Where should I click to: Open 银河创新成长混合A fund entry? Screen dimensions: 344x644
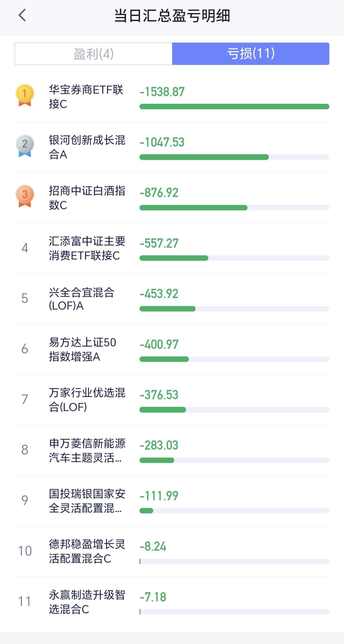(x=87, y=147)
